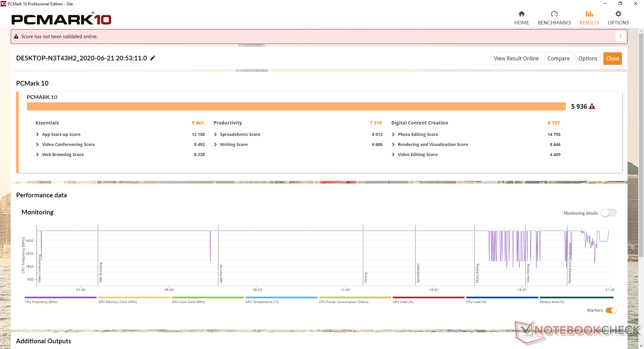Close the result with orange Close button
644x349 pixels.
[612, 58]
